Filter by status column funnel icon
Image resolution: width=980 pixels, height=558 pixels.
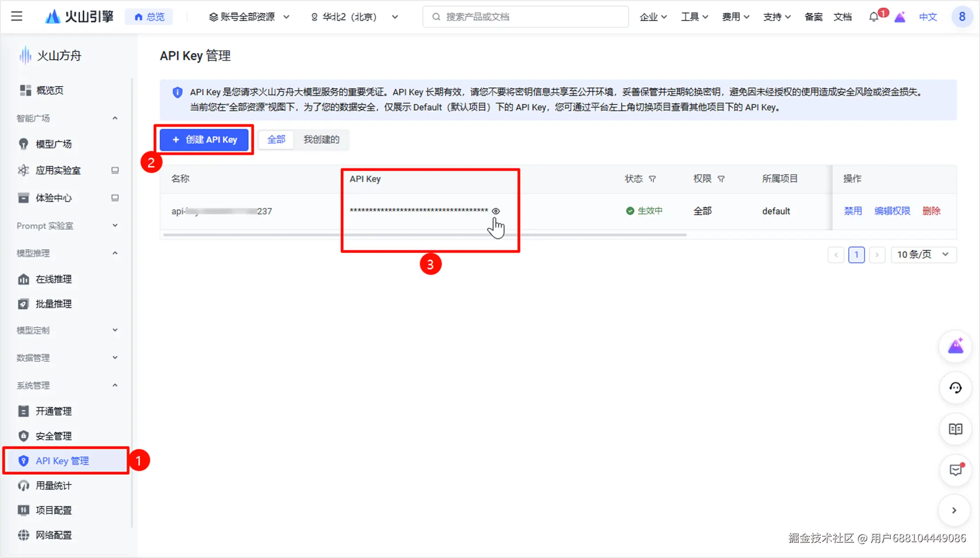click(x=652, y=179)
